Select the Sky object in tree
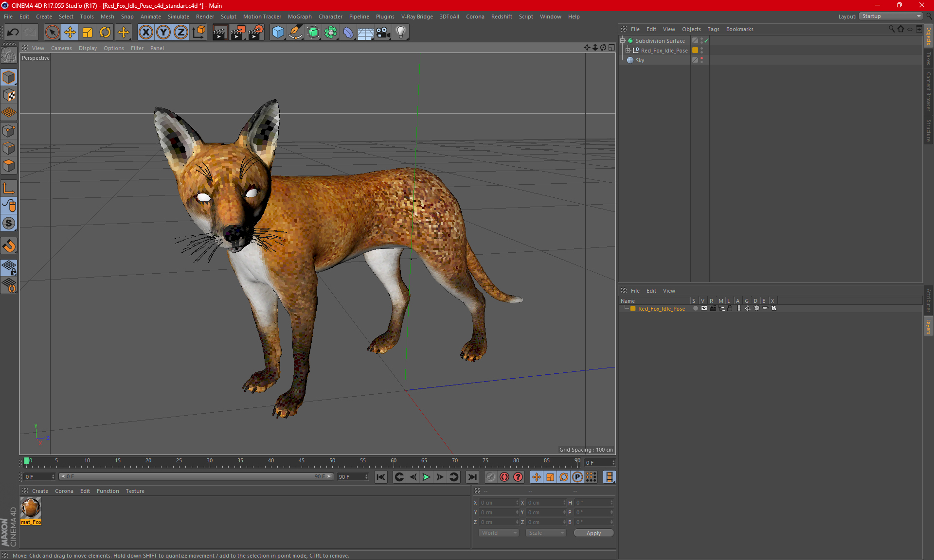Viewport: 934px width, 560px height. [x=640, y=60]
